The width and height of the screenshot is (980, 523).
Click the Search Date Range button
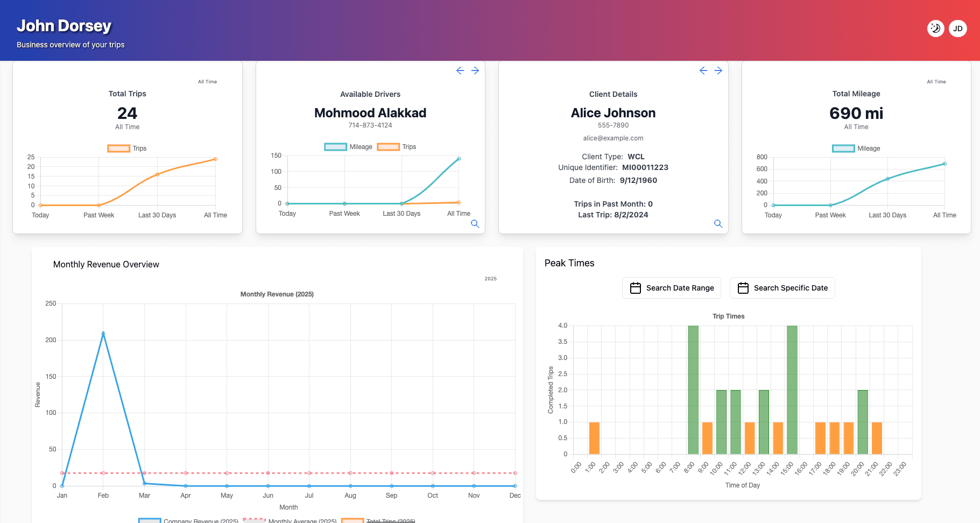[x=672, y=288]
